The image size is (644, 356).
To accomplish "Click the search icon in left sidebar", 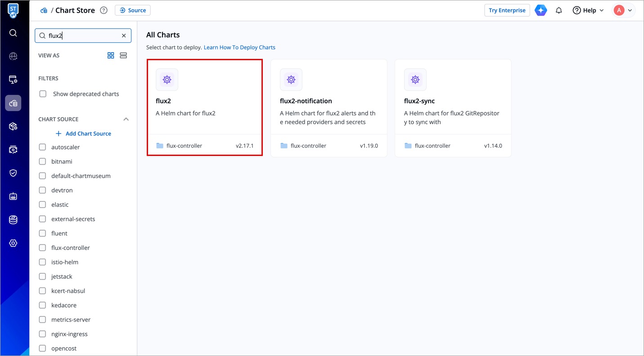I will 13,33.
